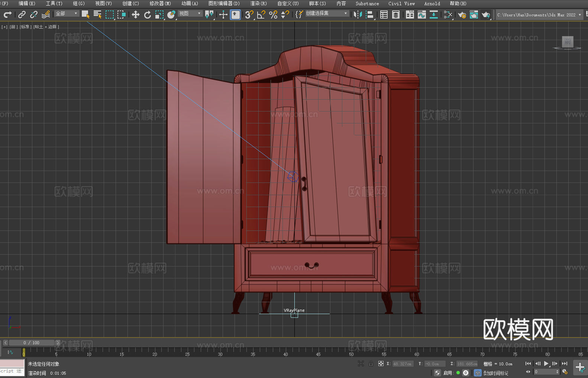Step time slider back with left arrow
Screen dimensions: 588x378
click(x=5, y=343)
